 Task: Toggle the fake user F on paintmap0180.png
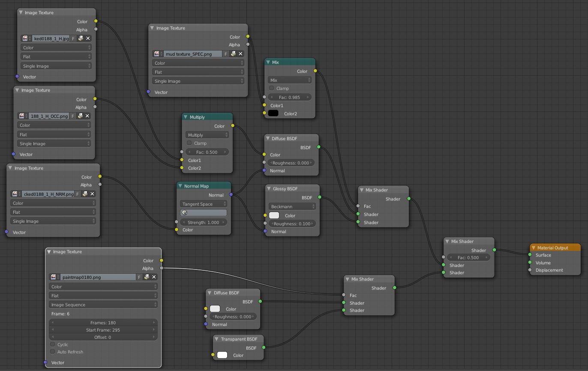pos(139,277)
